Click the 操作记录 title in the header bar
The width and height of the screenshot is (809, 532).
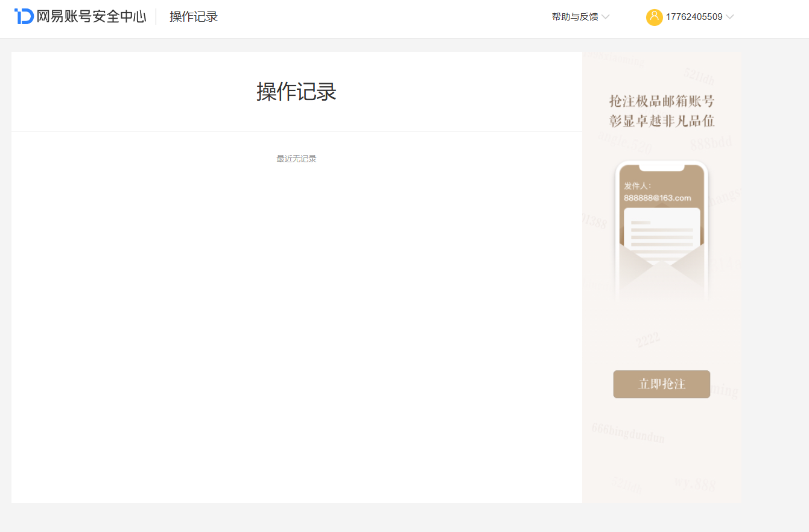pyautogui.click(x=194, y=17)
